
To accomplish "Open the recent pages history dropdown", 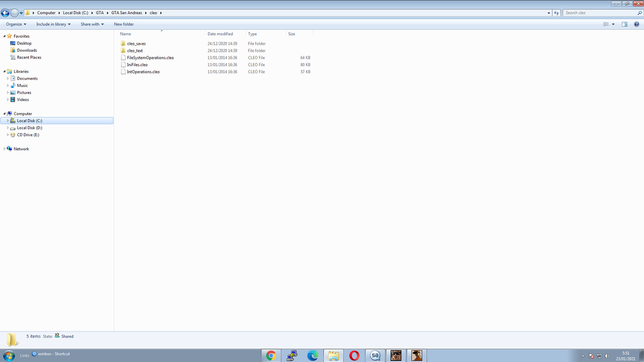I will [21, 13].
